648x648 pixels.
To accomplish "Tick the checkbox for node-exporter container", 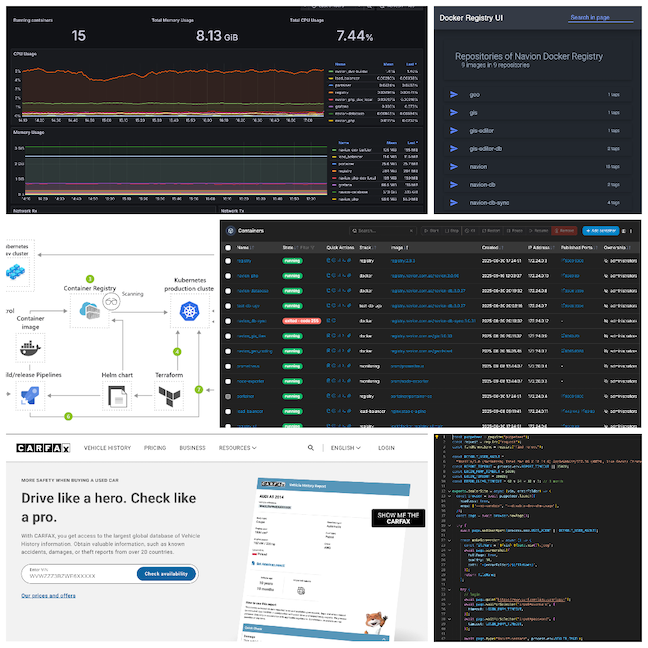I will click(228, 381).
